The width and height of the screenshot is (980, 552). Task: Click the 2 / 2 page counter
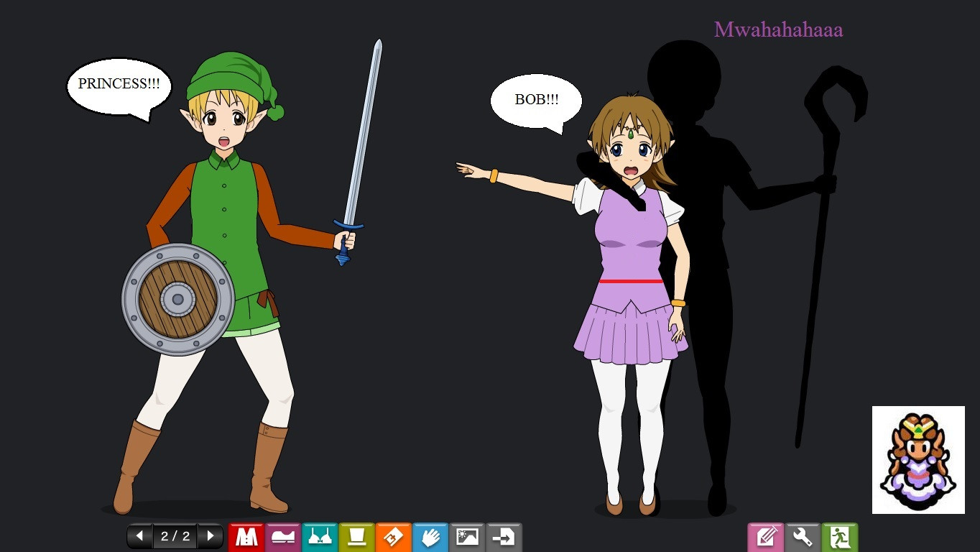[175, 536]
